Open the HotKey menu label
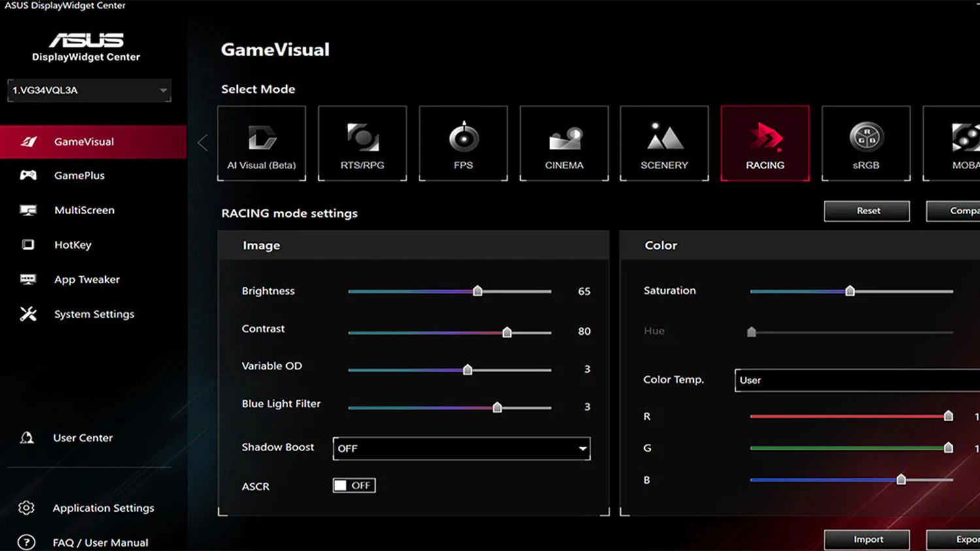 tap(73, 245)
